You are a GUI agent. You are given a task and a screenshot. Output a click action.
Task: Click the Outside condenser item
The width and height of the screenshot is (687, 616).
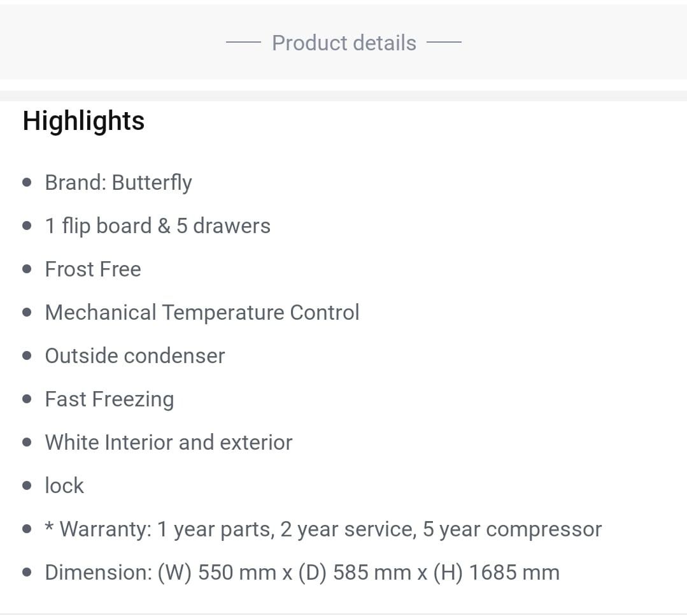click(x=134, y=356)
